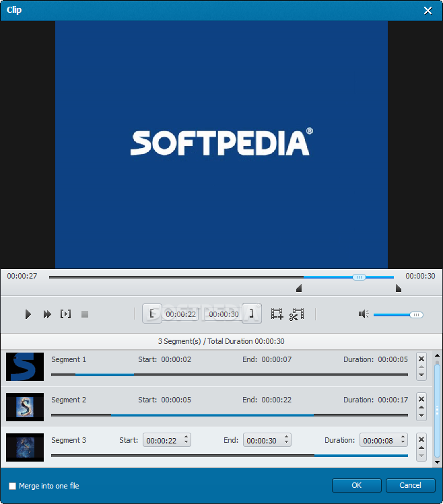Decrease Segment 3 start time
Viewport: 443px width, 504px height.
(186, 443)
